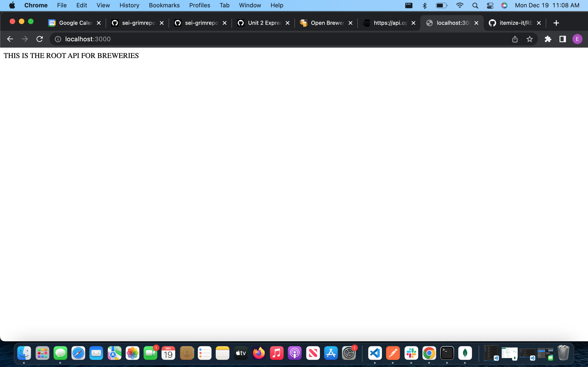Open the Extensions puzzle icon
Image resolution: width=588 pixels, height=367 pixels.
[548, 39]
